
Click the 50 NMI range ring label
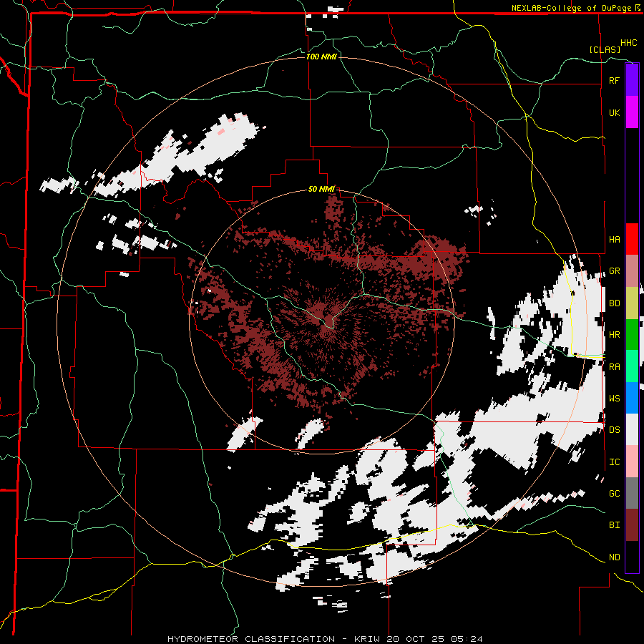coord(321,189)
